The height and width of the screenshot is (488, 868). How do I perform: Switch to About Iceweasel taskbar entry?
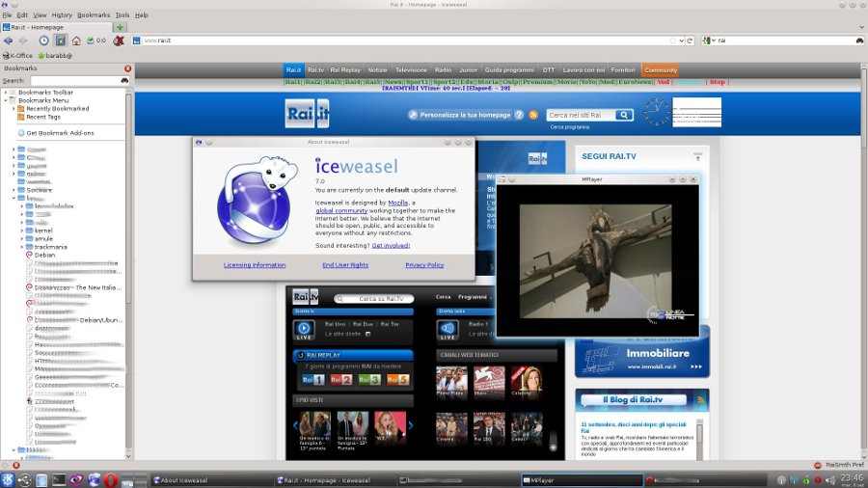point(211,480)
